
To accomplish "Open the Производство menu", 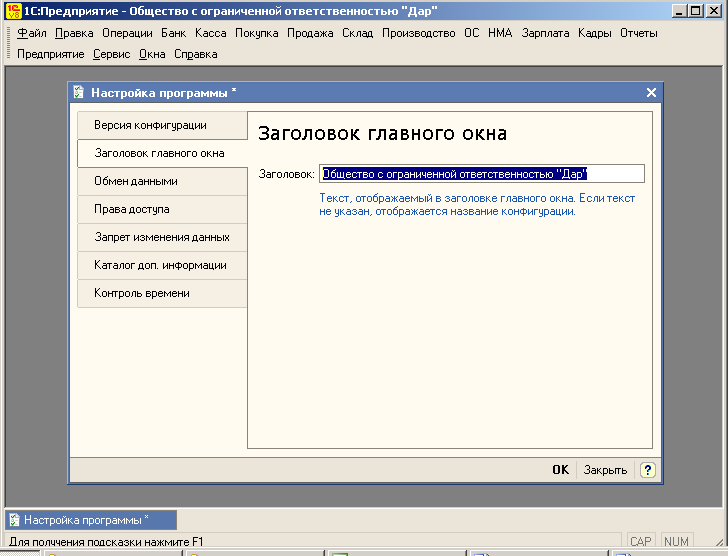I will (418, 33).
